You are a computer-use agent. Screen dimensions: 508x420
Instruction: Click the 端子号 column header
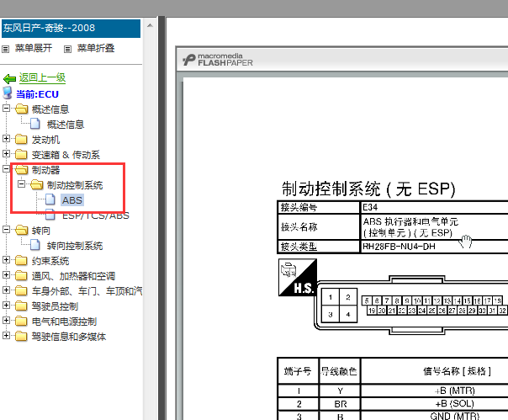(298, 371)
